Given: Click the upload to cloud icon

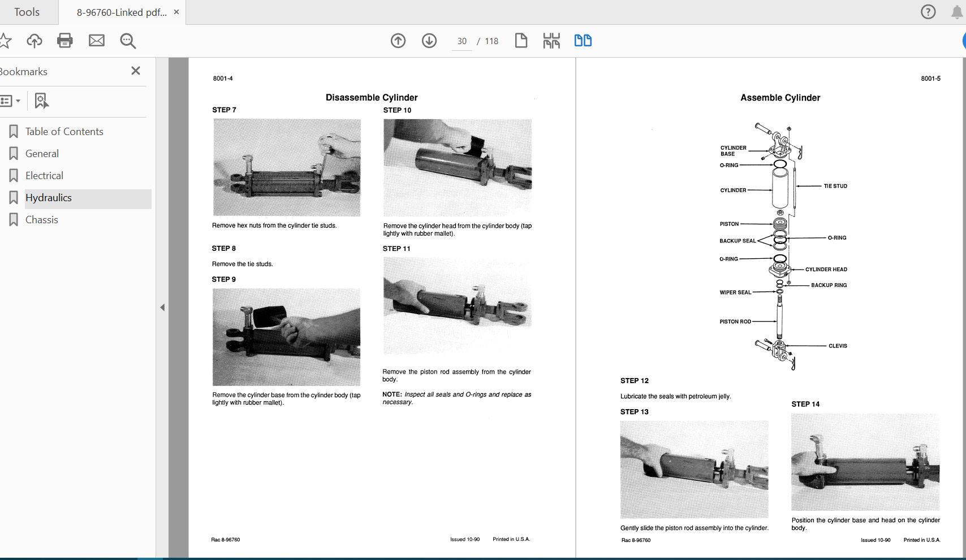Looking at the screenshot, I should (x=34, y=41).
